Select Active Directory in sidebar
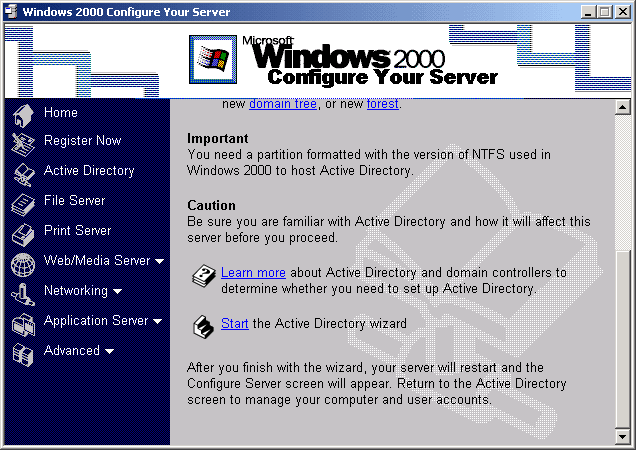 click(89, 170)
